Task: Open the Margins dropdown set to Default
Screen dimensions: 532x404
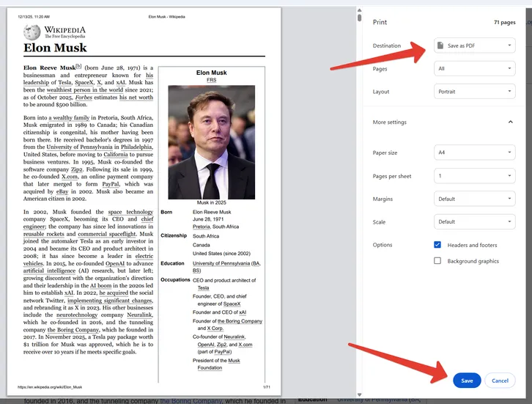Action: point(474,199)
